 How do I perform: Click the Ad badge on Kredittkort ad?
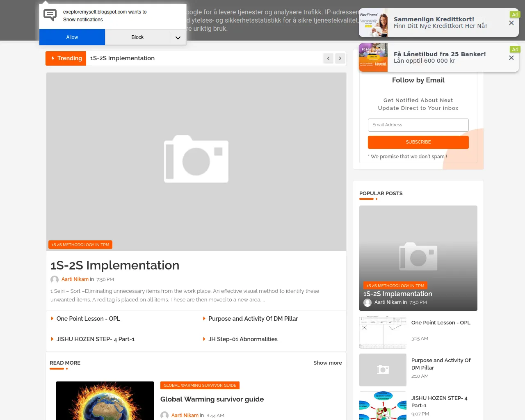[515, 14]
